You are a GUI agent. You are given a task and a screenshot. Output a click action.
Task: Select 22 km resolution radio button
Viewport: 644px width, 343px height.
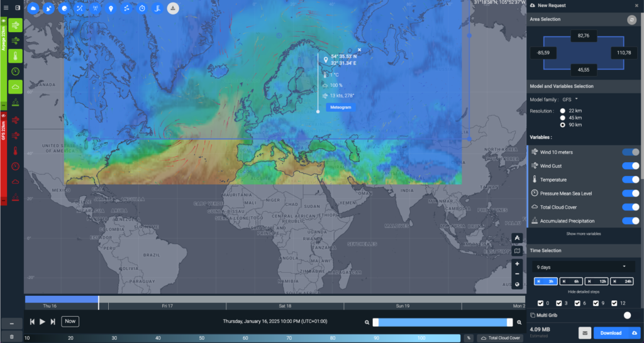pos(562,111)
